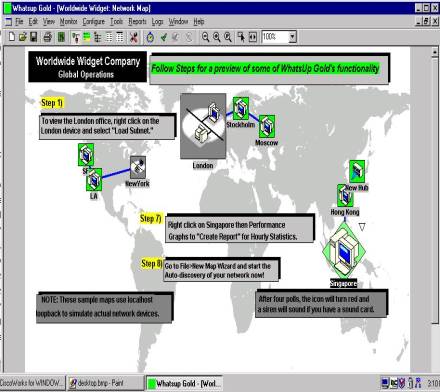Click the red scissors tools icon
The width and height of the screenshot is (440, 392).
point(134,37)
